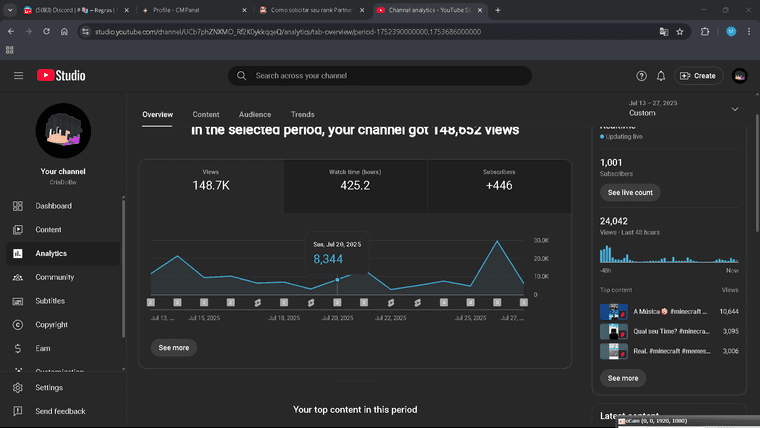760x428 pixels.
Task: Click the translate page icon
Action: 664,32
